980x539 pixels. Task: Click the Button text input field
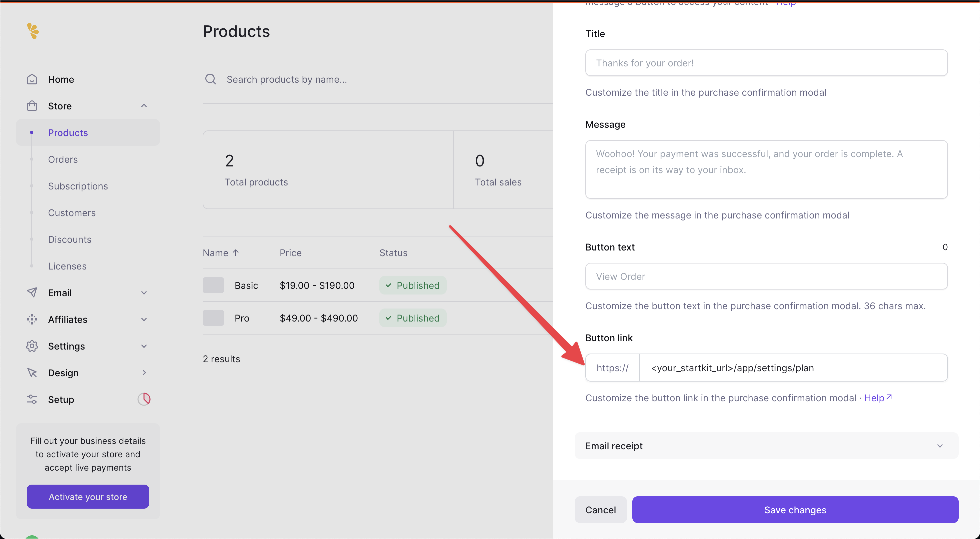[x=766, y=276]
